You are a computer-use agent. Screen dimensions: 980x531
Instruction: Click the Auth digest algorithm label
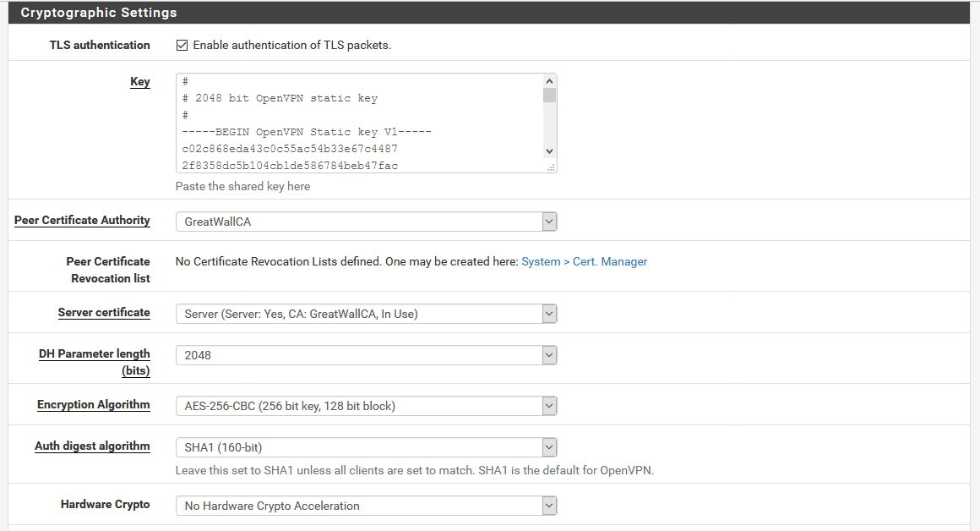click(x=92, y=446)
